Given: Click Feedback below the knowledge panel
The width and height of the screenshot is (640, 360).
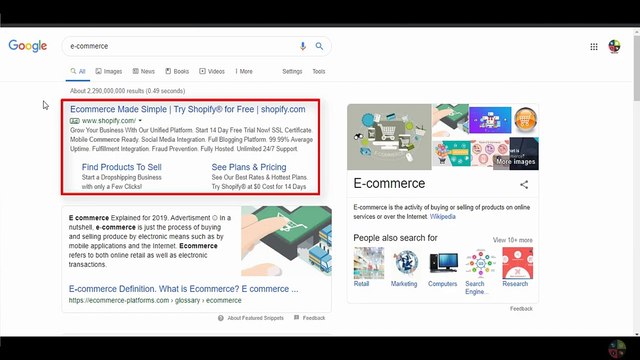Looking at the screenshot, I should point(521,309).
